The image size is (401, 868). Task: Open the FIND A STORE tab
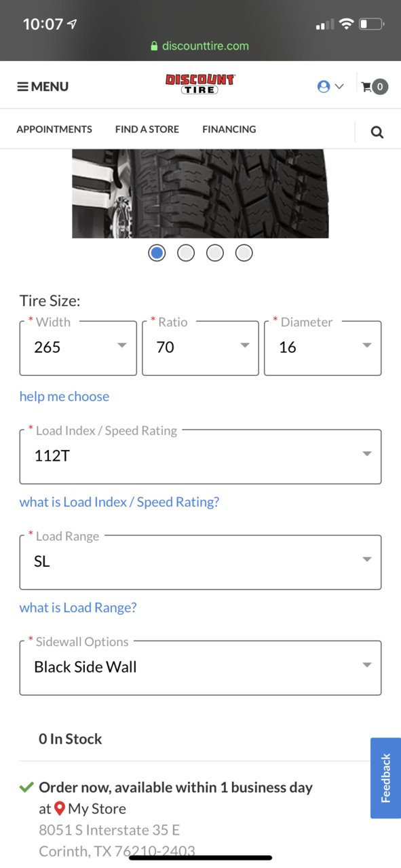click(147, 129)
